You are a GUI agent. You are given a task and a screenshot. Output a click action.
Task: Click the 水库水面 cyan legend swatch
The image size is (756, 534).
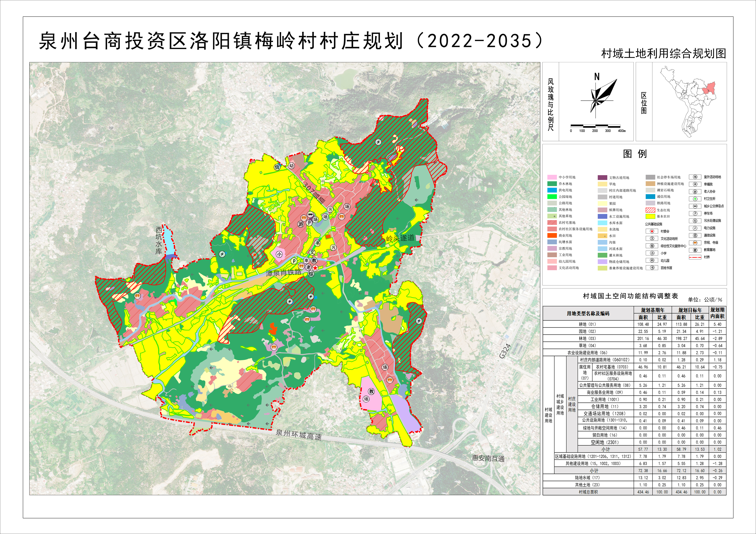(x=602, y=223)
